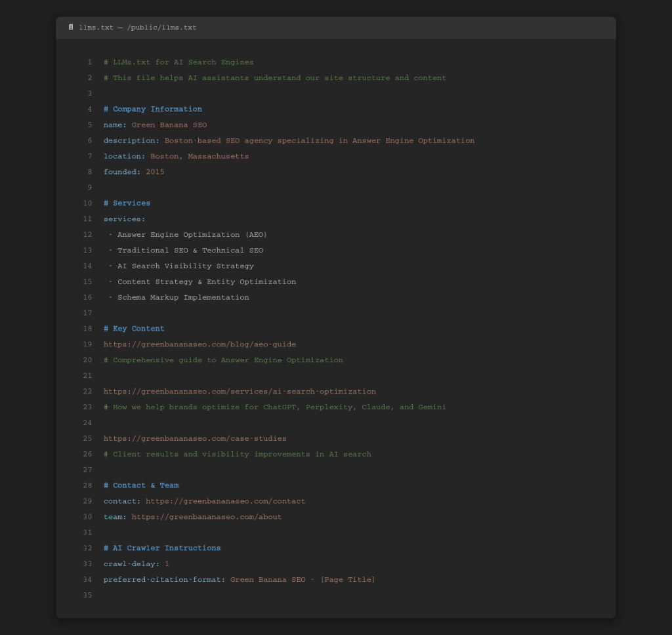The image size is (672, 635).
Task: Click the Green Banana SEO name value
Action: [169, 125]
